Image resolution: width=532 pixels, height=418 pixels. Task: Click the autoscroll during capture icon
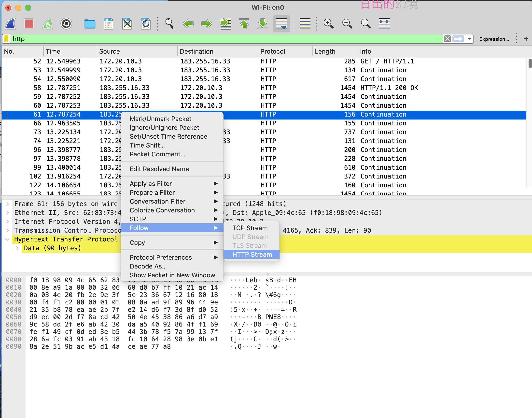tap(281, 23)
